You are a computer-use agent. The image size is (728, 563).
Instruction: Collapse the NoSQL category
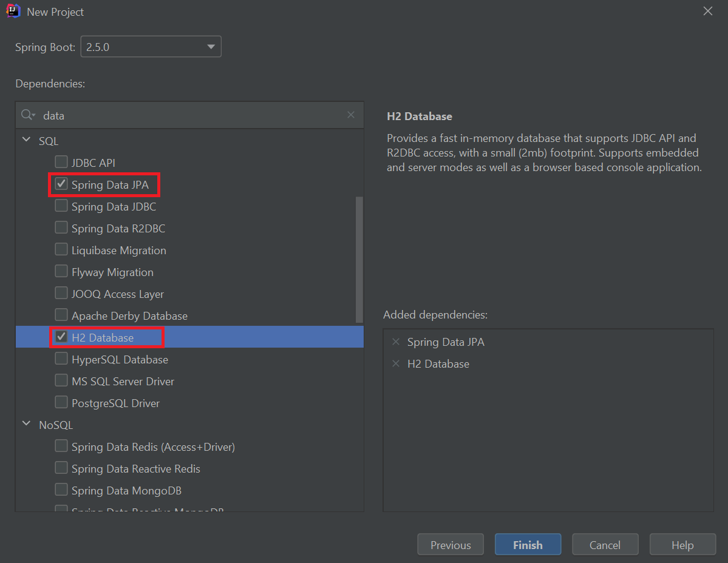click(x=27, y=425)
